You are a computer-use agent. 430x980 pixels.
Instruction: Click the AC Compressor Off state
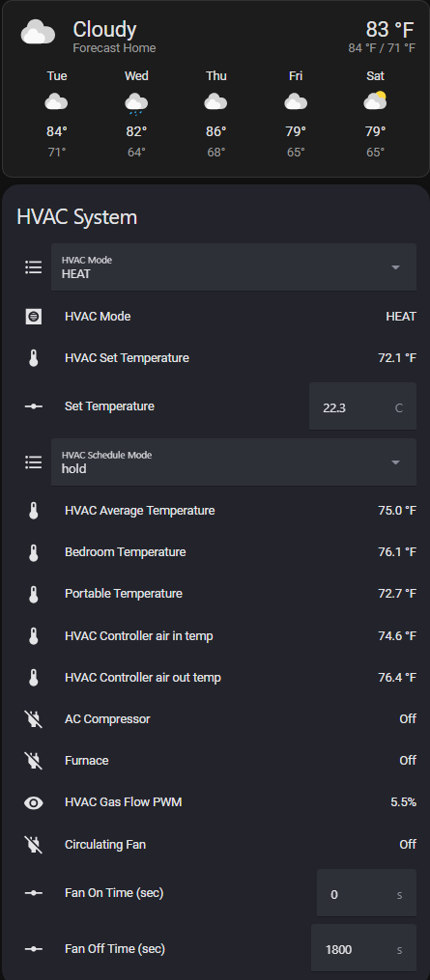point(408,719)
